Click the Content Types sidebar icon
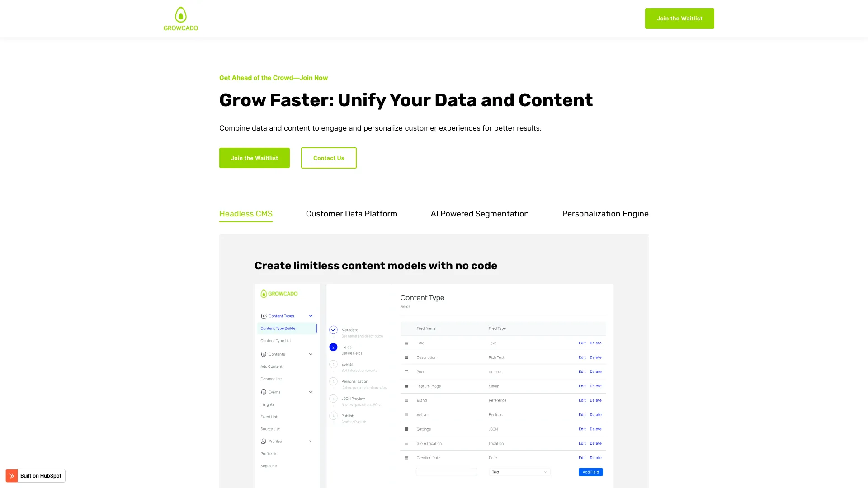Screen dimensions: 868x488 click(x=264, y=316)
